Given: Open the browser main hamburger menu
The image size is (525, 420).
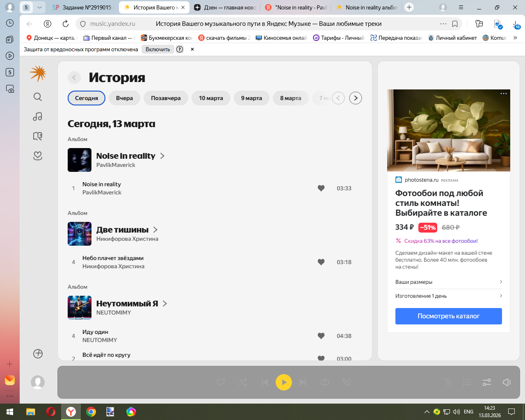Looking at the screenshot, I should 461,7.
